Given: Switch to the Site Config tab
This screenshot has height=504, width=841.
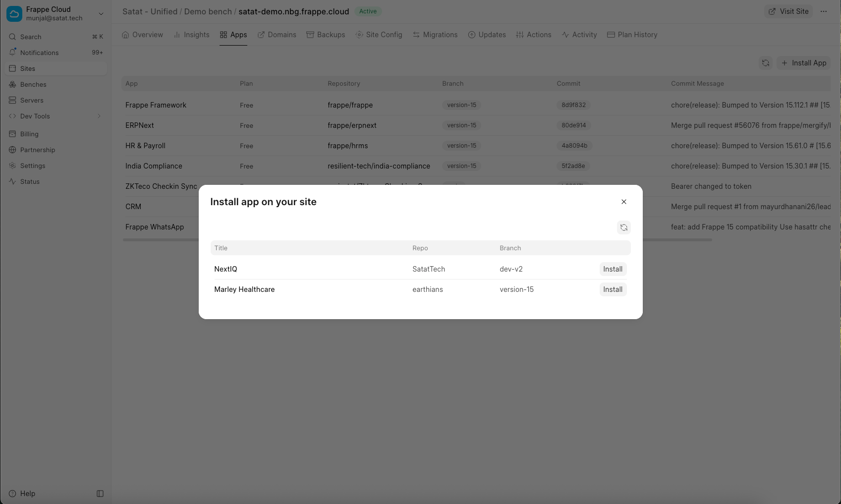Looking at the screenshot, I should click(379, 35).
